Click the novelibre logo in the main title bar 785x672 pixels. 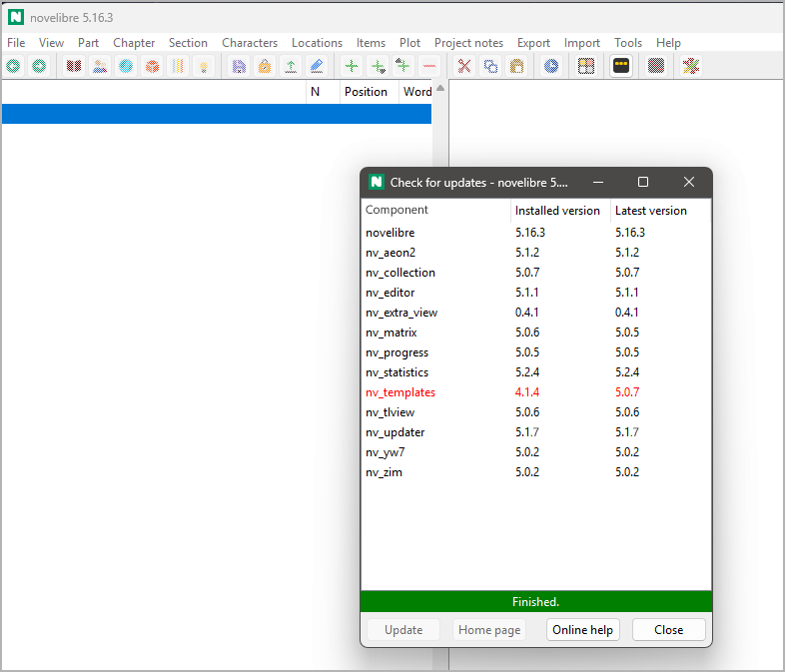(x=16, y=18)
